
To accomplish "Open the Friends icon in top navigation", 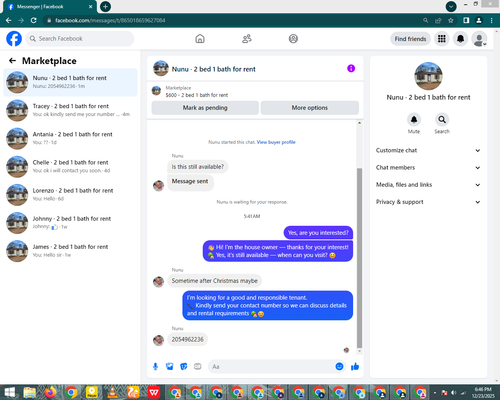I will [247, 39].
